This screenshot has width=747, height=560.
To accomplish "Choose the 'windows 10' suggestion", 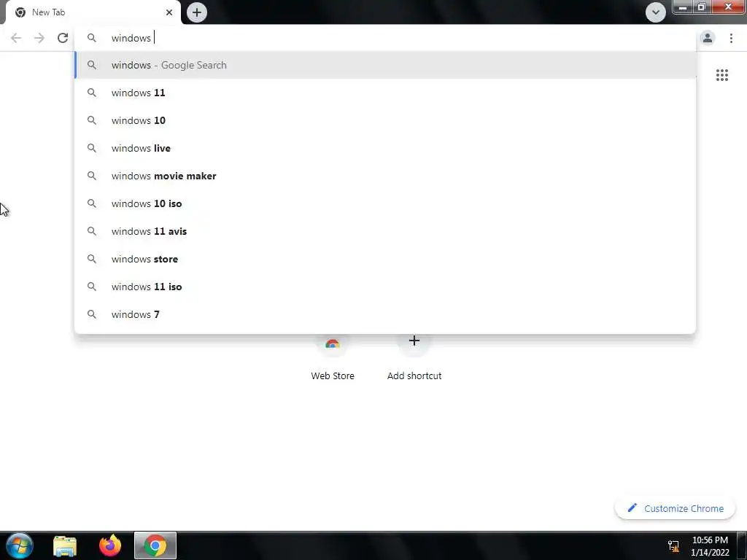I will (385, 120).
